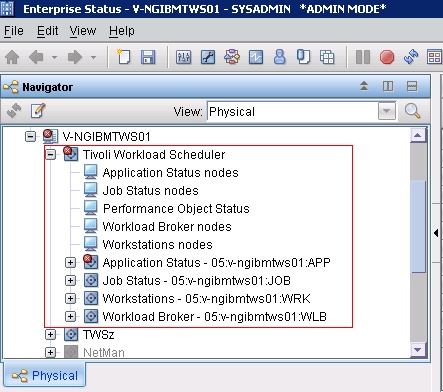Click the Refresh Now toolbar icon
This screenshot has height=392, width=443.
click(411, 57)
